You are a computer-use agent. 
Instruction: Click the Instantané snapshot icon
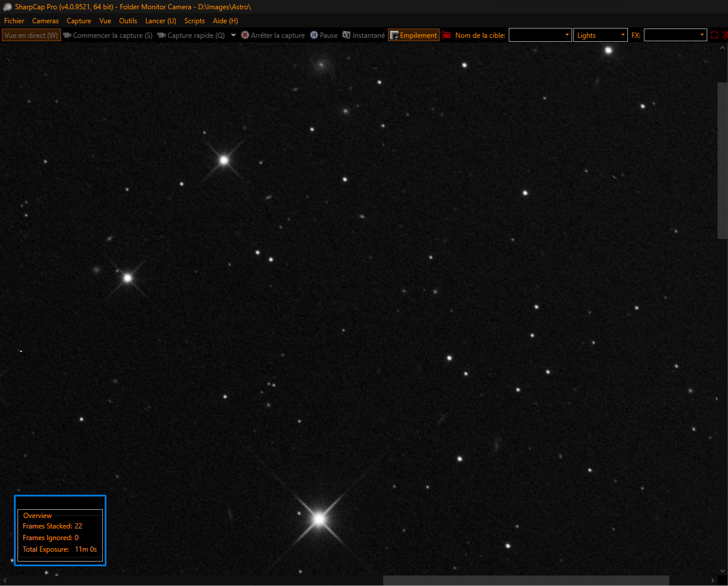click(347, 35)
